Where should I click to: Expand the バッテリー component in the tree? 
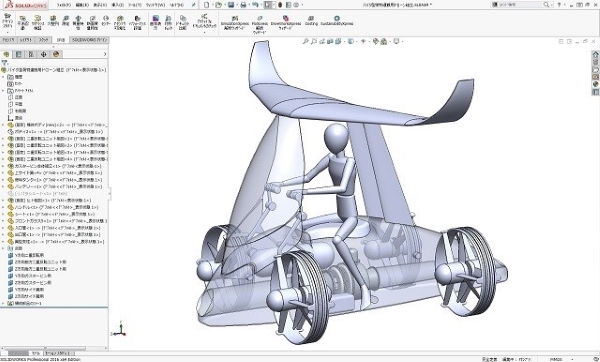tap(3, 187)
